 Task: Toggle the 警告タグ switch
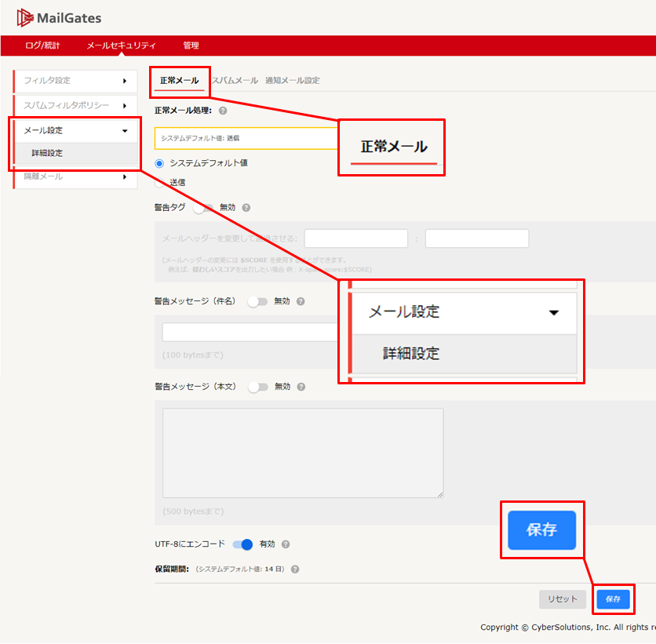[x=203, y=208]
